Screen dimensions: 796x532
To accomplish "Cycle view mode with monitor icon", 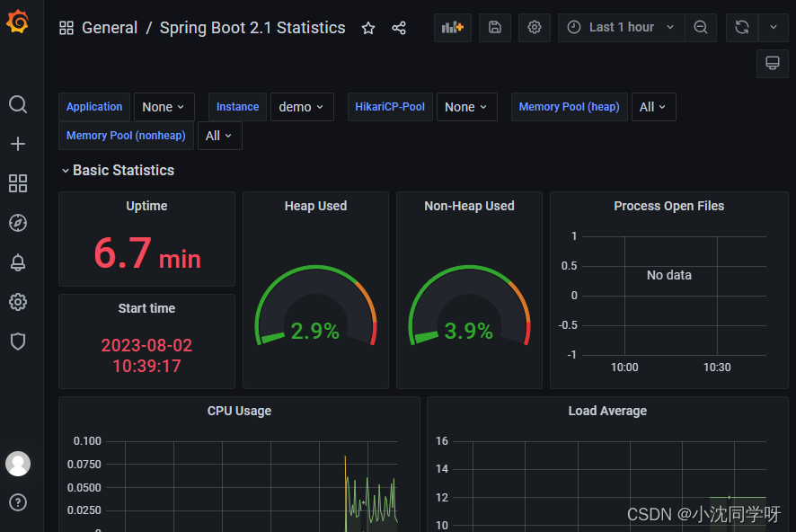I will [x=772, y=64].
